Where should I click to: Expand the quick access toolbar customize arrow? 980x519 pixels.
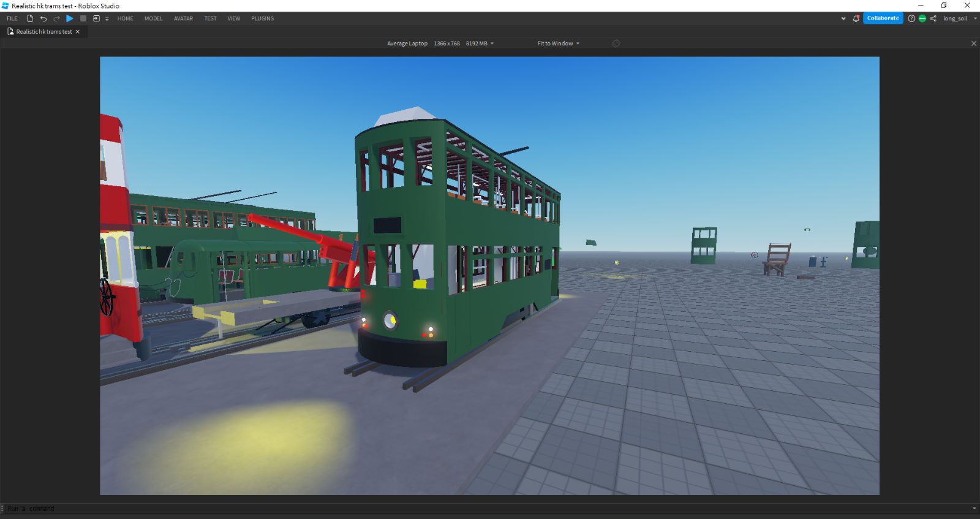(107, 19)
